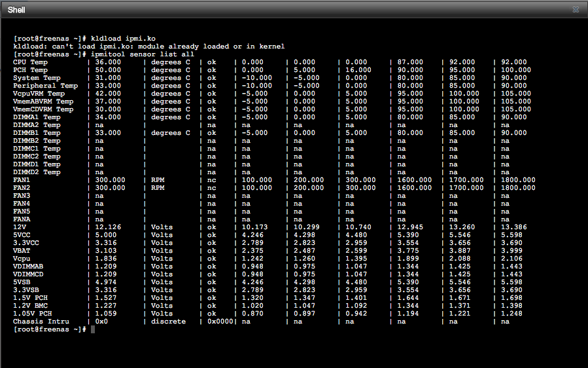Select the '1.248' threshold in 1.05V PCH row
This screenshot has height=368, width=588.
(512, 314)
